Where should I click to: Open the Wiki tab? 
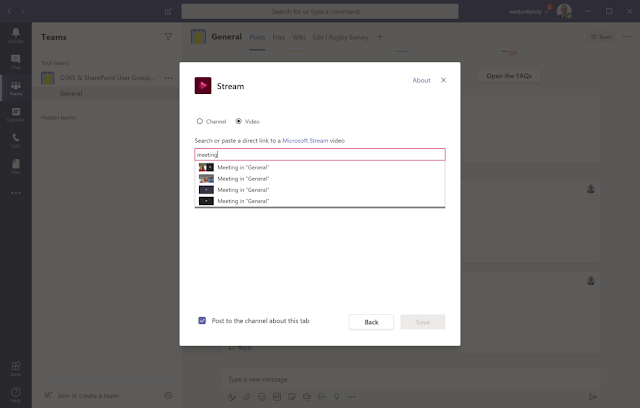click(x=299, y=37)
